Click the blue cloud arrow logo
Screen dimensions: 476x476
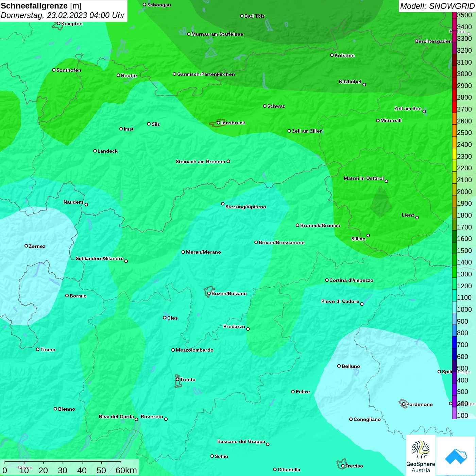pyautogui.click(x=456, y=457)
